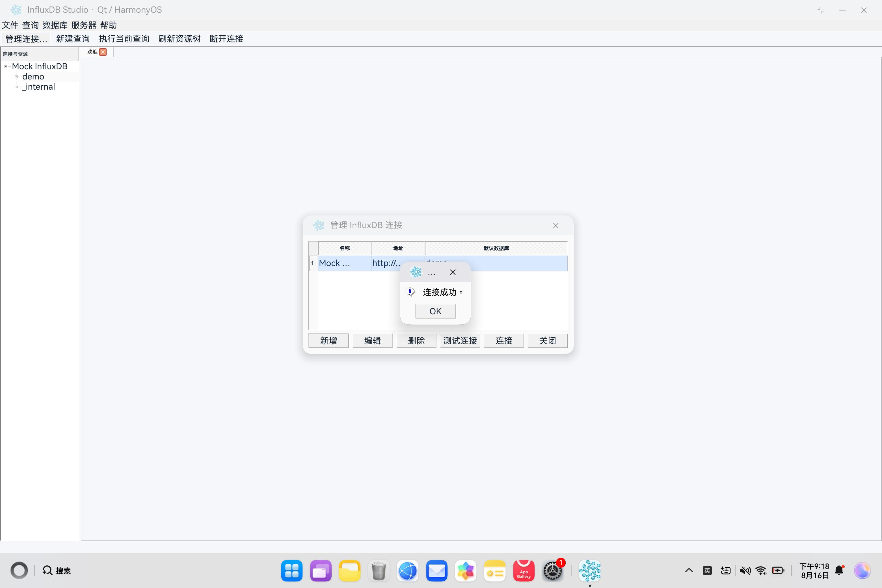The image size is (882, 588).
Task: Open the Mail icon in dock
Action: tap(436, 571)
